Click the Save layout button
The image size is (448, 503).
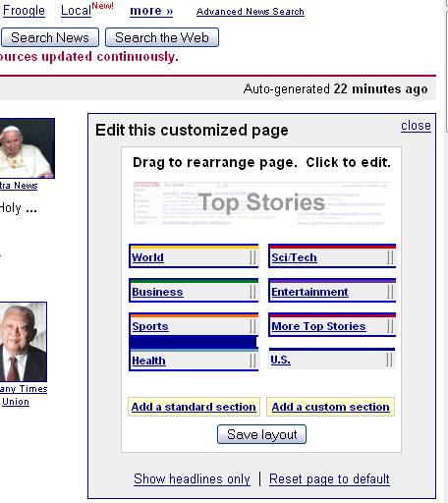(x=261, y=434)
